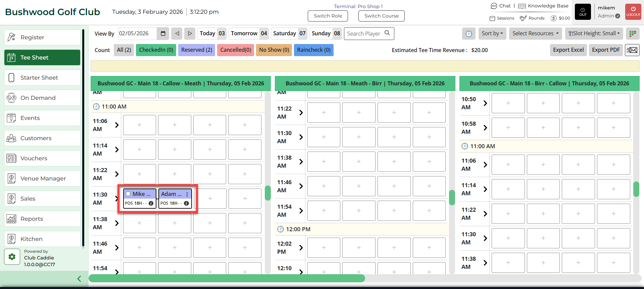The image size is (644, 289).
Task: Click the clock icon near Sort by
Action: coord(469,34)
